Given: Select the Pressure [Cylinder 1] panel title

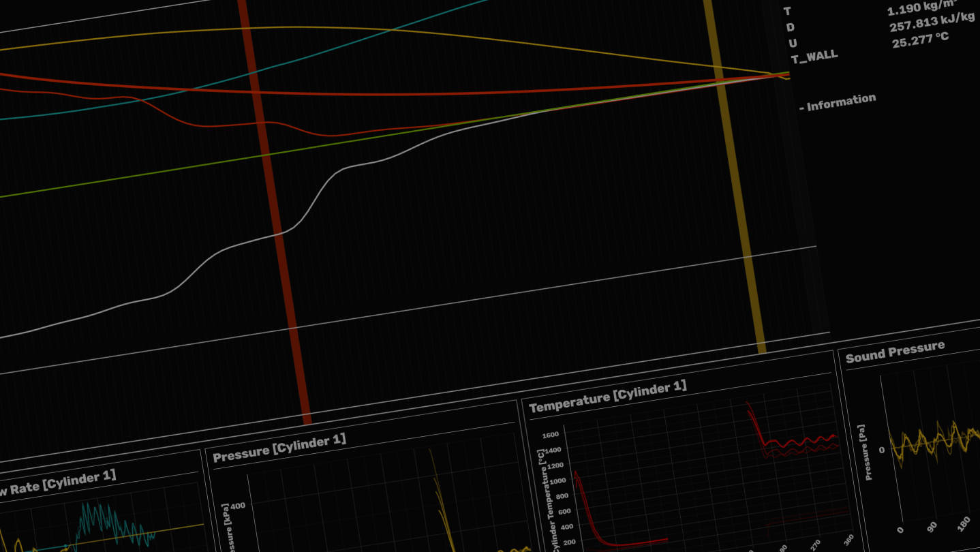Looking at the screenshot, I should tap(279, 447).
